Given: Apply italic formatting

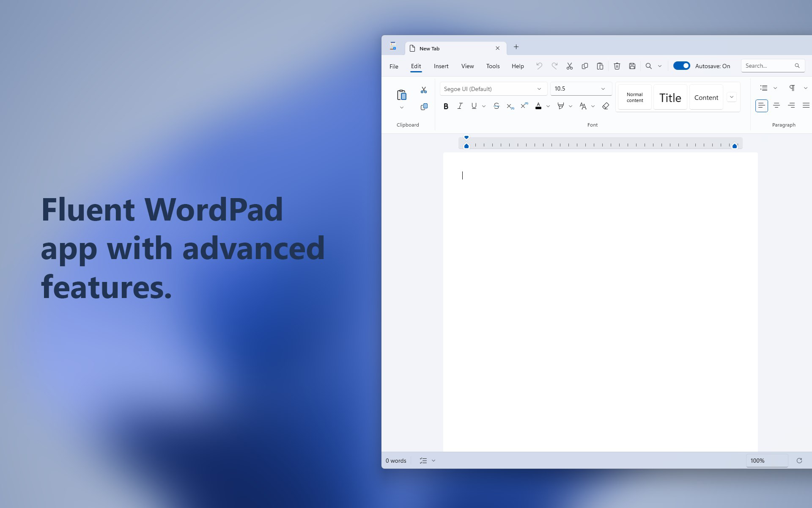Looking at the screenshot, I should tap(460, 106).
